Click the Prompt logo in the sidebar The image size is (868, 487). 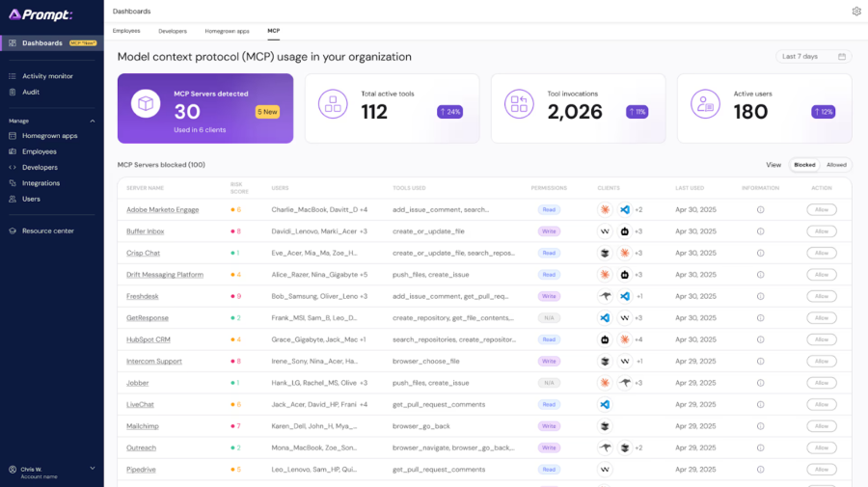coord(41,14)
